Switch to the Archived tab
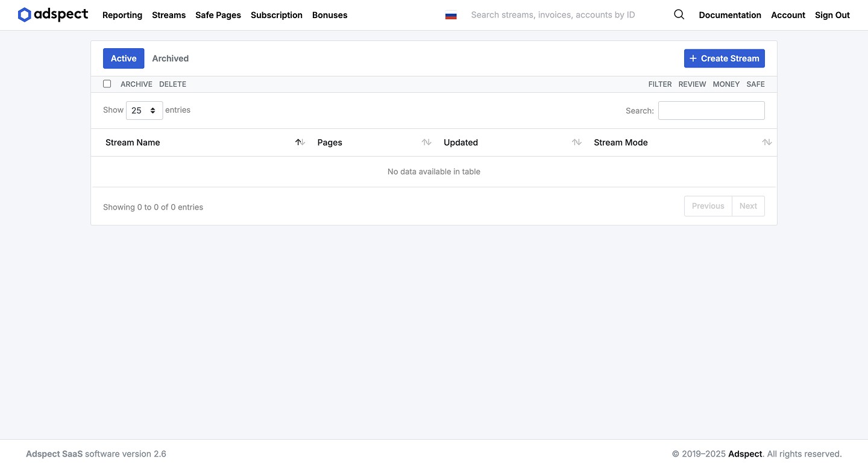This screenshot has width=868, height=468. 170,58
